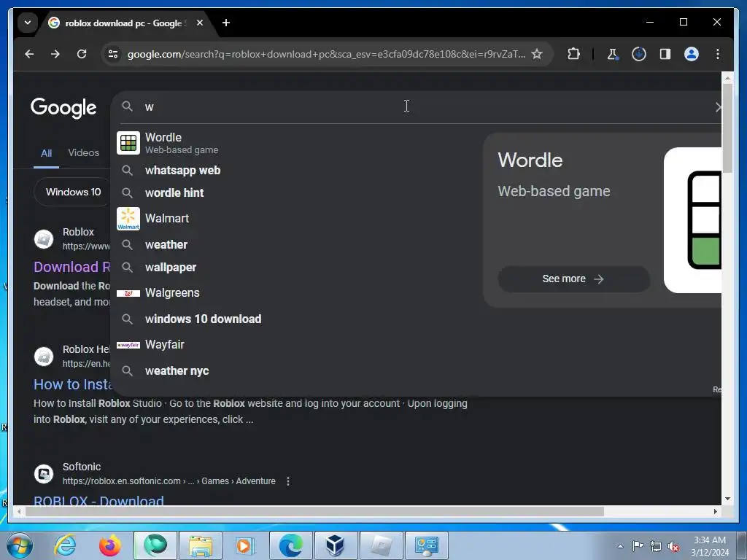Open VirtualBox cube icon in taskbar
Screen dimensions: 747x560
336,545
